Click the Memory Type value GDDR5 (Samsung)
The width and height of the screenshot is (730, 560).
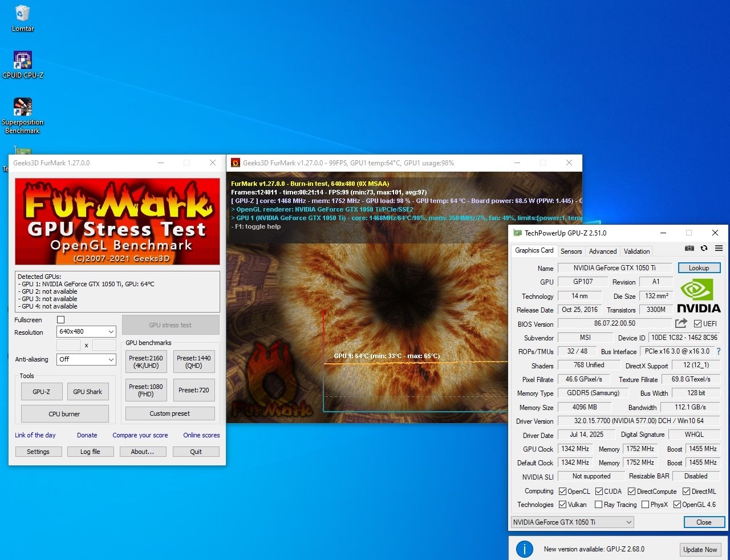pyautogui.click(x=593, y=393)
